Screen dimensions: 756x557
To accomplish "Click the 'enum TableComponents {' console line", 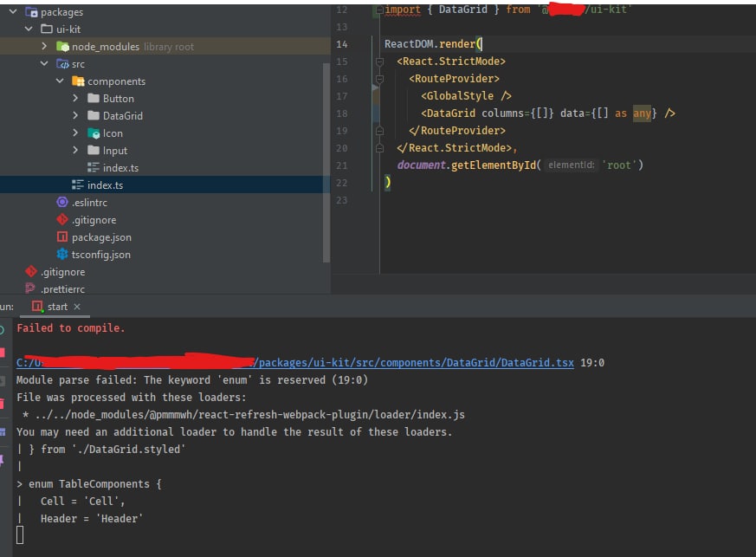I will point(95,483).
